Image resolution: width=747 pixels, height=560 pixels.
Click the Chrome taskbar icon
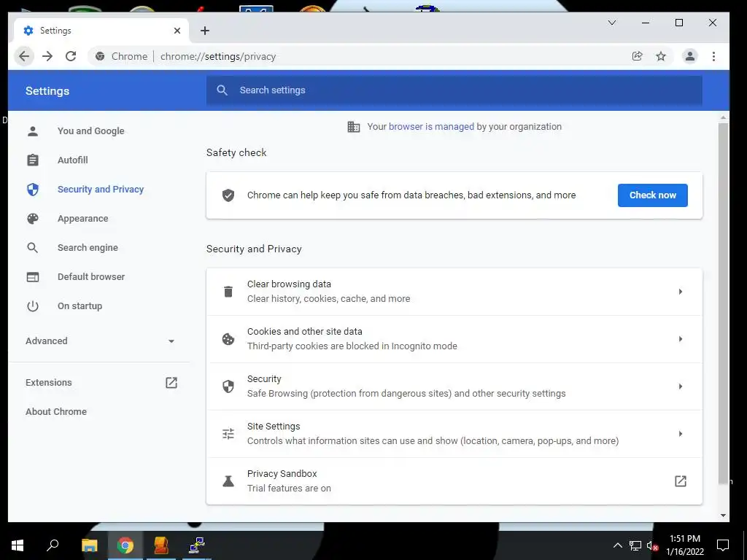pyautogui.click(x=125, y=545)
